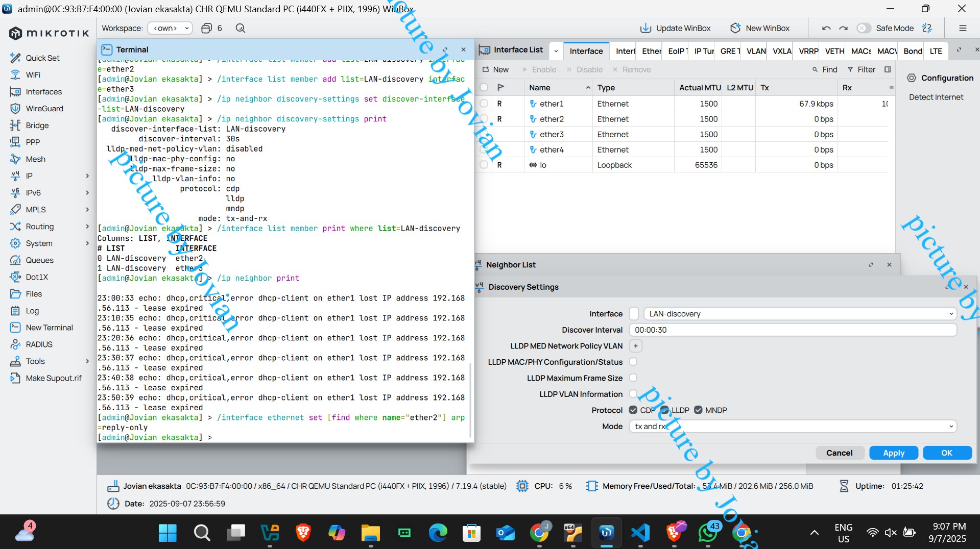Check the Interface invert checkbox in Discovery Settings
This screenshot has width=980, height=549.
pos(634,313)
